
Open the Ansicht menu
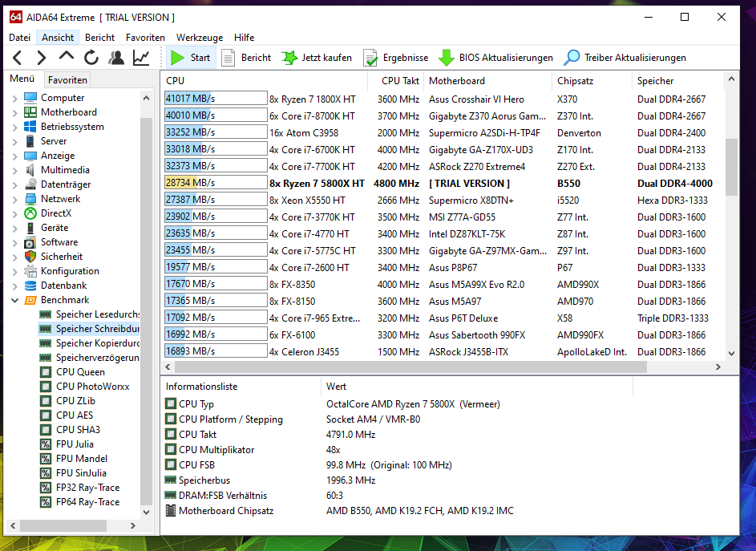58,38
